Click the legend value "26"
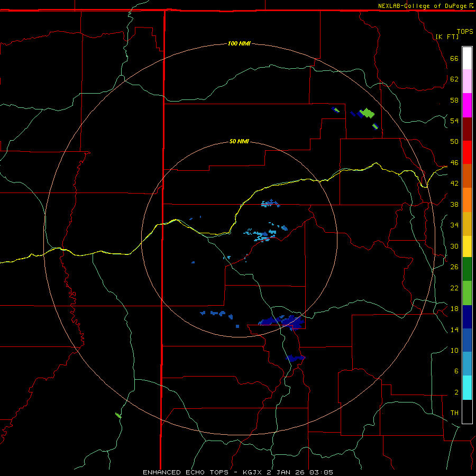Viewport: 476px width, 476px height. [x=454, y=267]
